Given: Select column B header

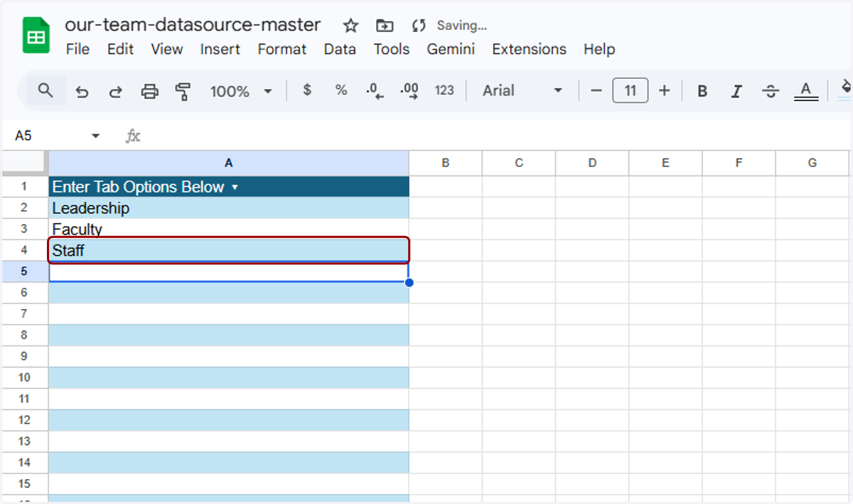Looking at the screenshot, I should [x=446, y=163].
